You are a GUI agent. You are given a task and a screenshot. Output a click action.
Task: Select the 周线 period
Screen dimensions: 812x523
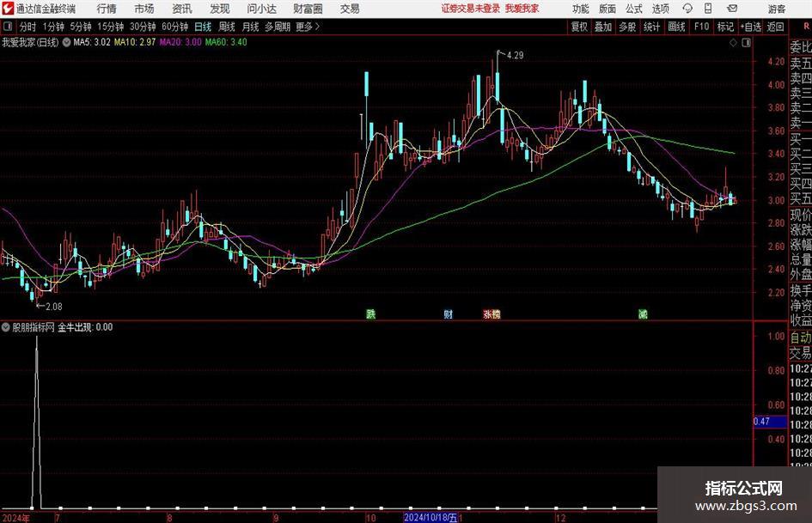coord(227,27)
